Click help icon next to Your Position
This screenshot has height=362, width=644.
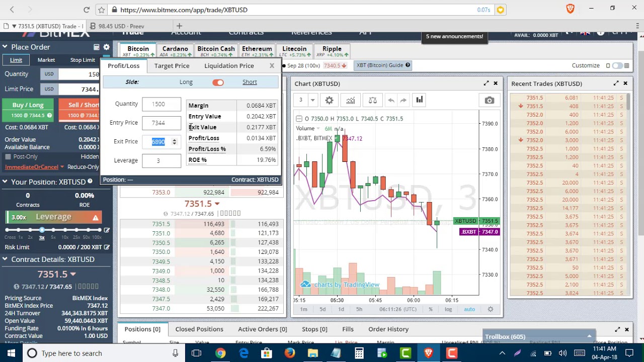(x=90, y=182)
